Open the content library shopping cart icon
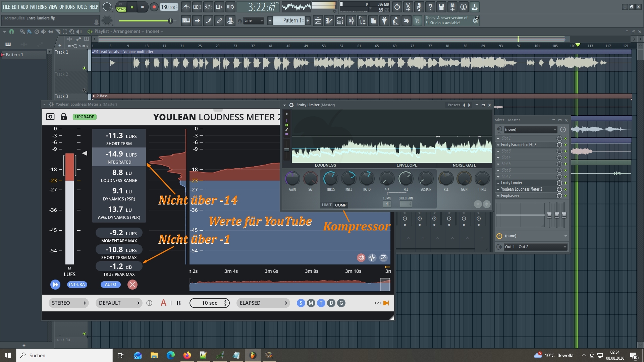This screenshot has height=362, width=644. pyautogui.click(x=417, y=21)
